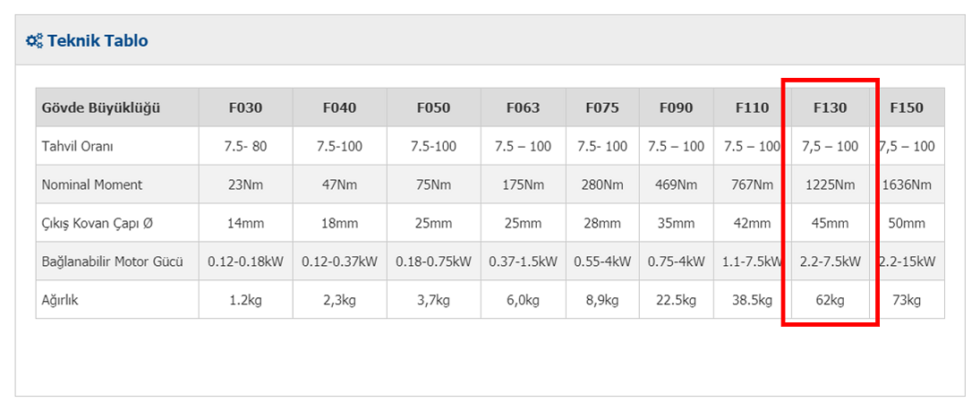Screen dimensions: 980x411
Task: Select the F130 column header
Action: point(830,107)
